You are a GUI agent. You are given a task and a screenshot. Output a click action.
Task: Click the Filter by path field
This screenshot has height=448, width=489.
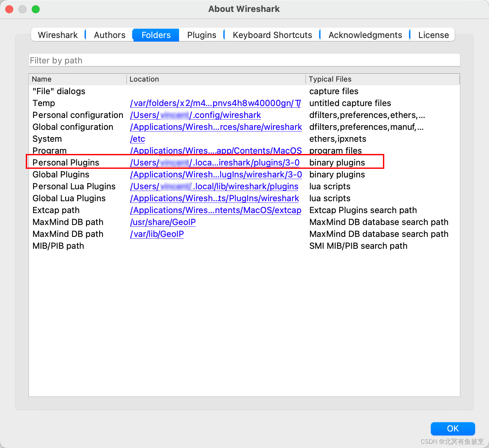244,60
